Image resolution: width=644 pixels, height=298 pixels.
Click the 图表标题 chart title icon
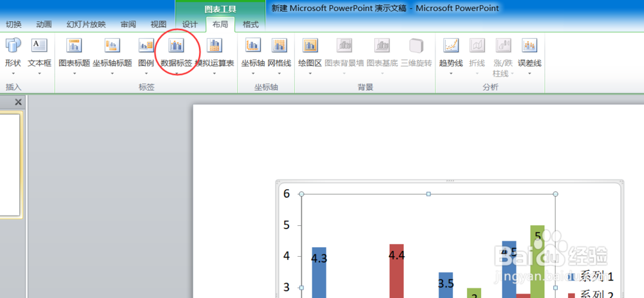tap(74, 45)
